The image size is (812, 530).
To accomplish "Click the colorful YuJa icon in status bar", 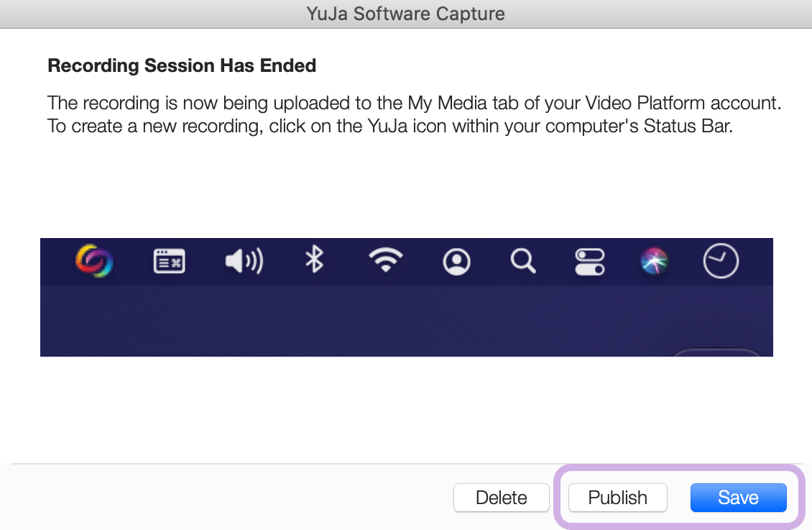I will click(94, 261).
